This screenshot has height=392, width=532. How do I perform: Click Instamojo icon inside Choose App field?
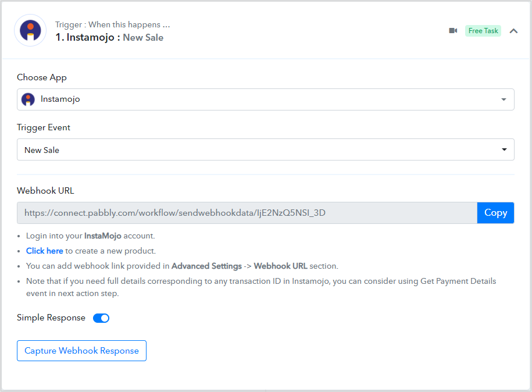click(x=28, y=99)
